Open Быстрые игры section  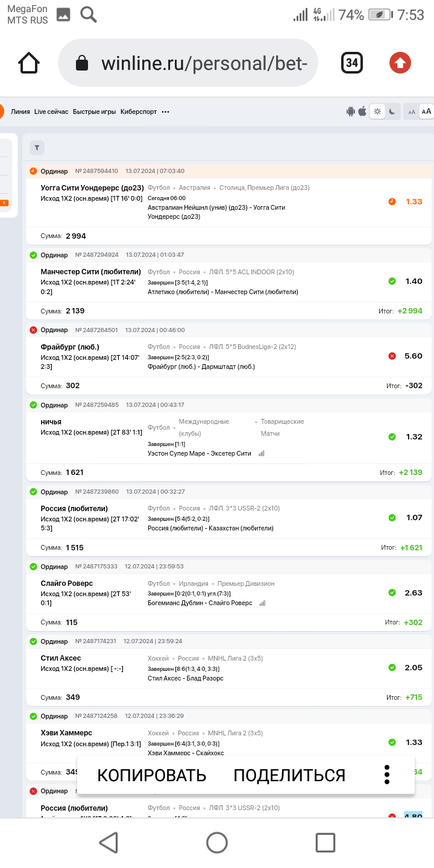coord(94,112)
